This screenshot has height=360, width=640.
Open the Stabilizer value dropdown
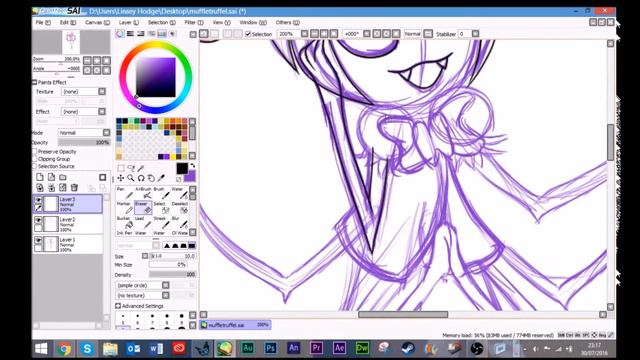pyautogui.click(x=476, y=34)
